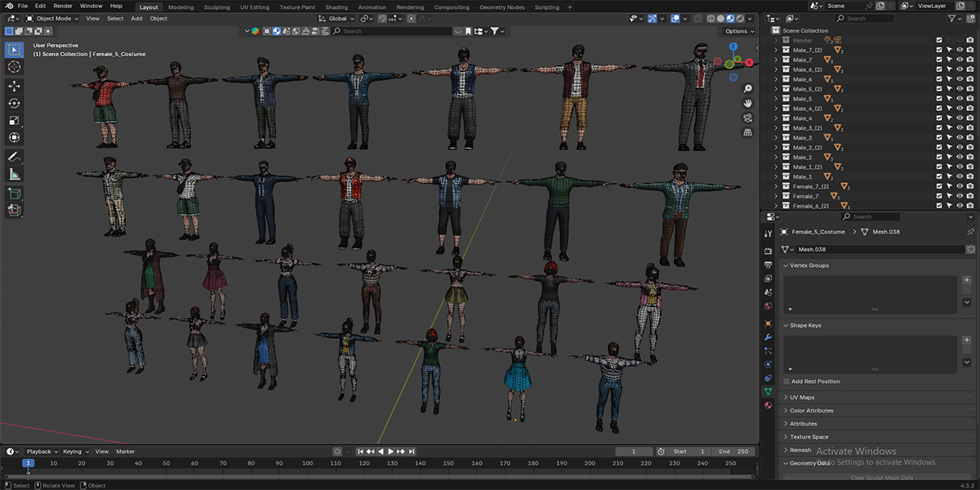Switch viewport shading to Rendered mode
This screenshot has height=490, width=980.
point(740,18)
